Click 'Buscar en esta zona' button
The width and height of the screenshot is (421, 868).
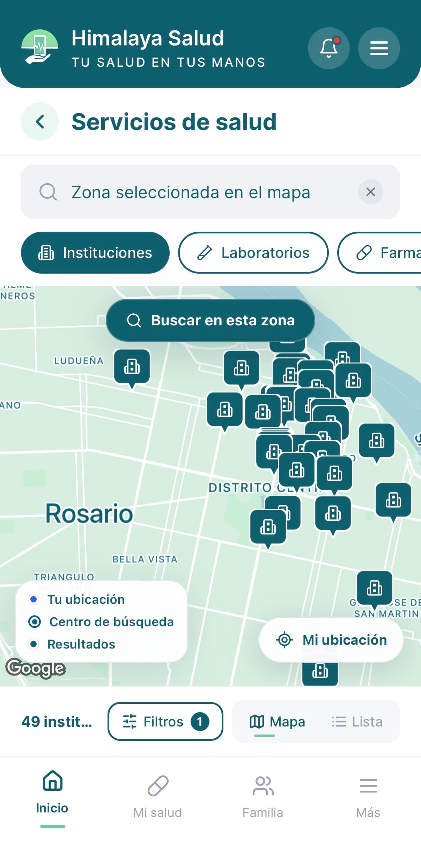210,320
